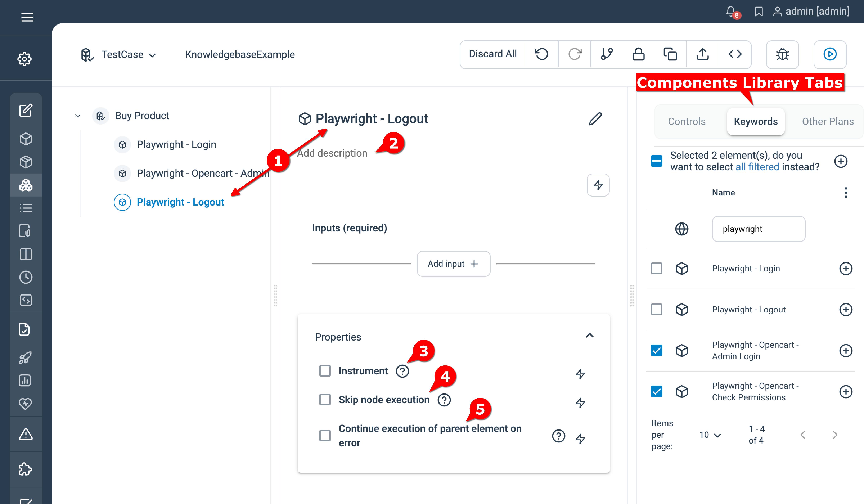Viewport: 864px width, 504px height.
Task: Click the debug bug icon
Action: pyautogui.click(x=782, y=54)
